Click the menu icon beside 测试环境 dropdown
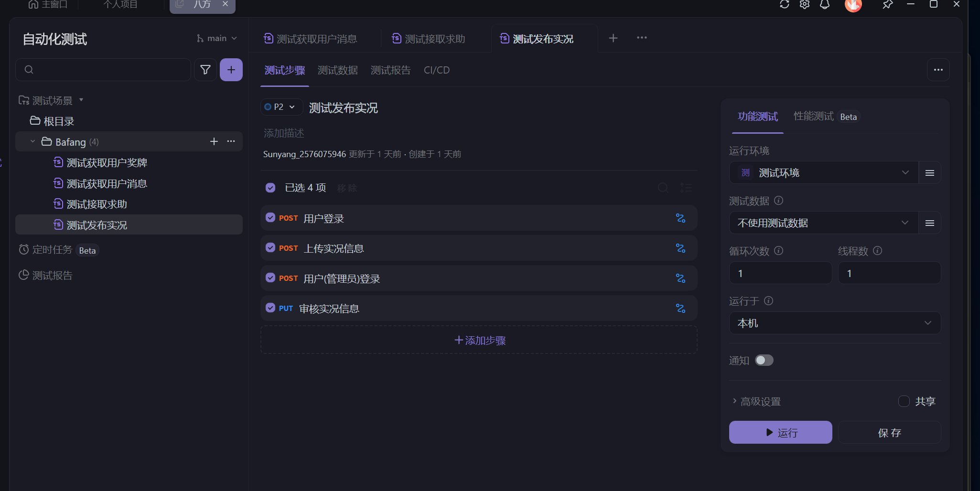The width and height of the screenshot is (980, 491). click(x=929, y=173)
